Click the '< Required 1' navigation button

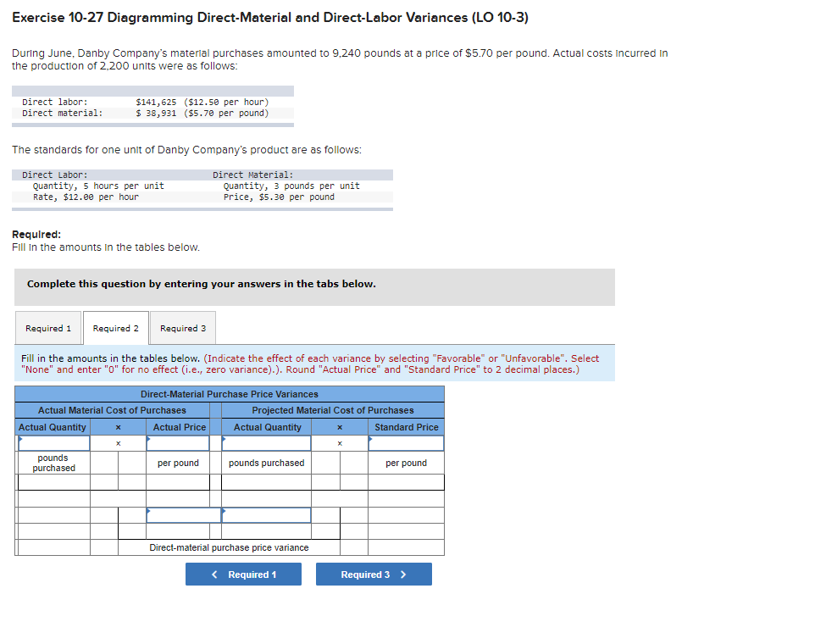coord(243,574)
